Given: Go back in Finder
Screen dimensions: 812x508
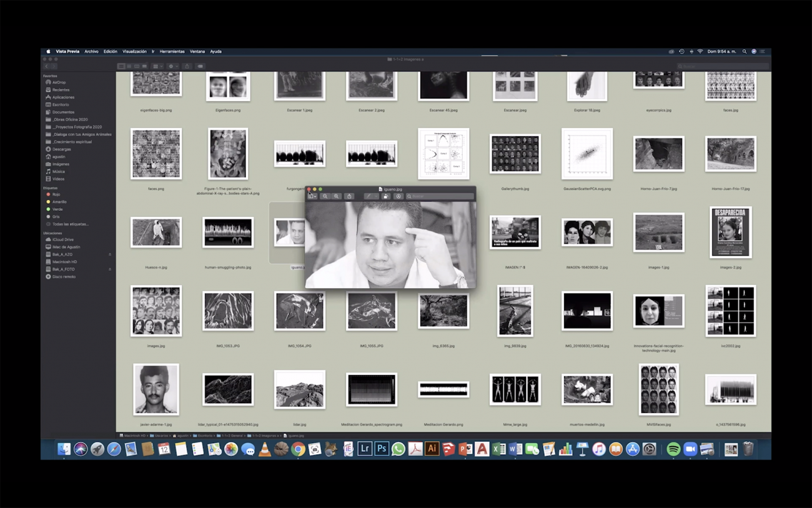Looking at the screenshot, I should click(x=46, y=66).
